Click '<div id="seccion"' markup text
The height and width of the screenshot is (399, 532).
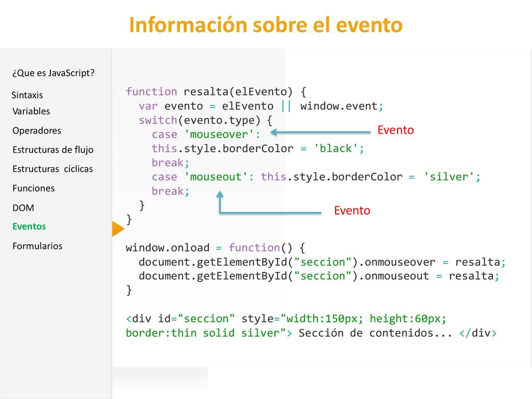[x=180, y=318]
